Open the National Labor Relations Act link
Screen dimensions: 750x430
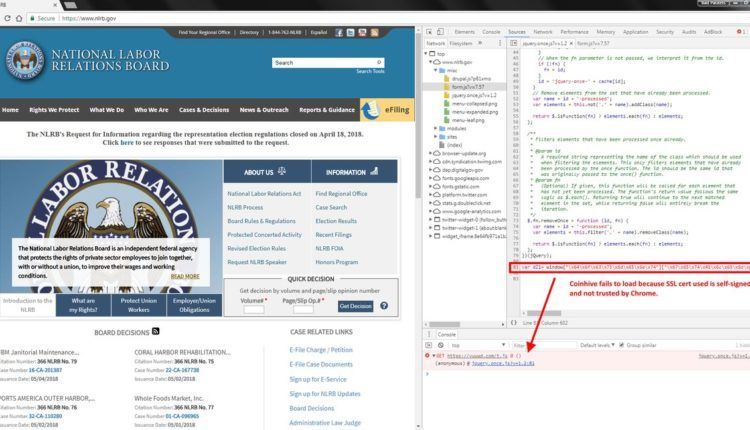coord(263,193)
